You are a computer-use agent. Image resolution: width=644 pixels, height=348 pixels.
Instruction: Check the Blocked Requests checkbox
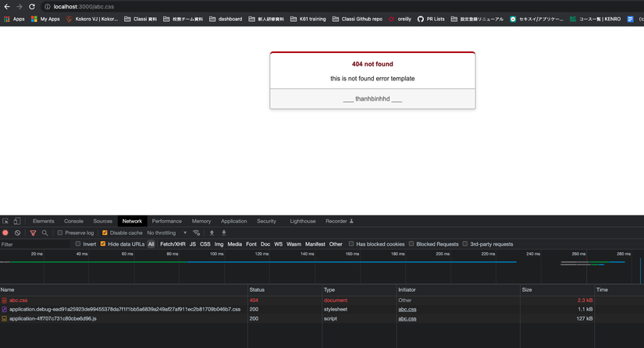click(411, 243)
